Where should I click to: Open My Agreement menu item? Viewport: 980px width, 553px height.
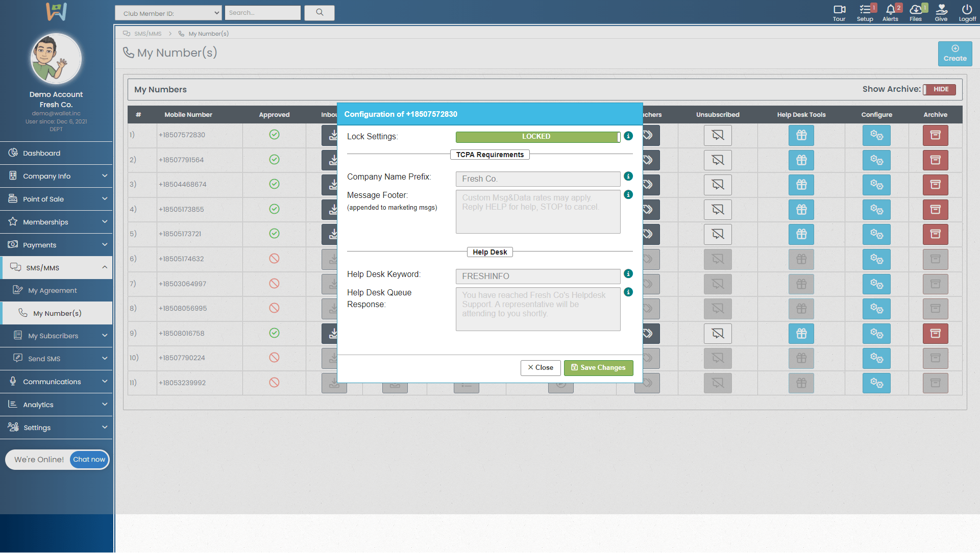pyautogui.click(x=53, y=290)
